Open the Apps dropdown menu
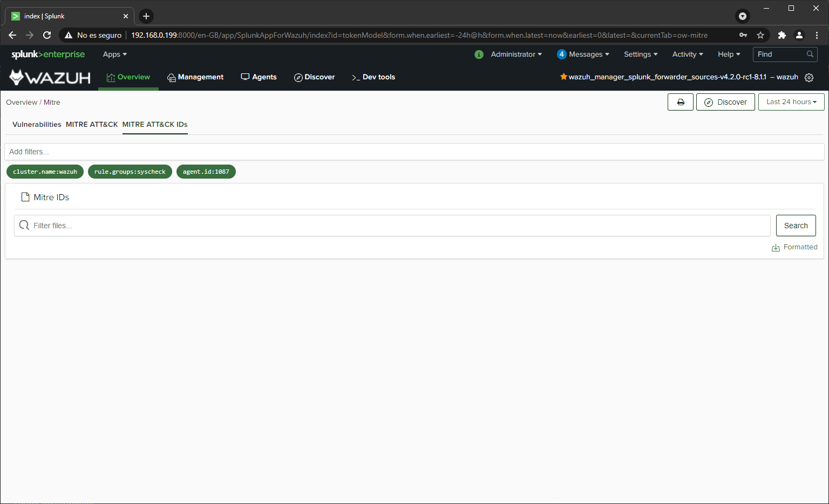The width and height of the screenshot is (829, 504). click(x=114, y=54)
